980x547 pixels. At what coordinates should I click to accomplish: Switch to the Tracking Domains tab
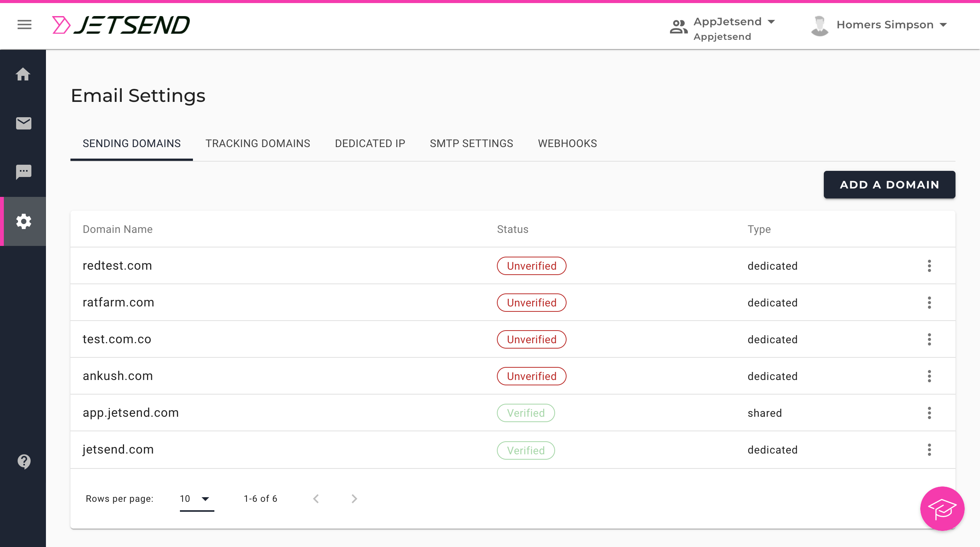coord(258,143)
